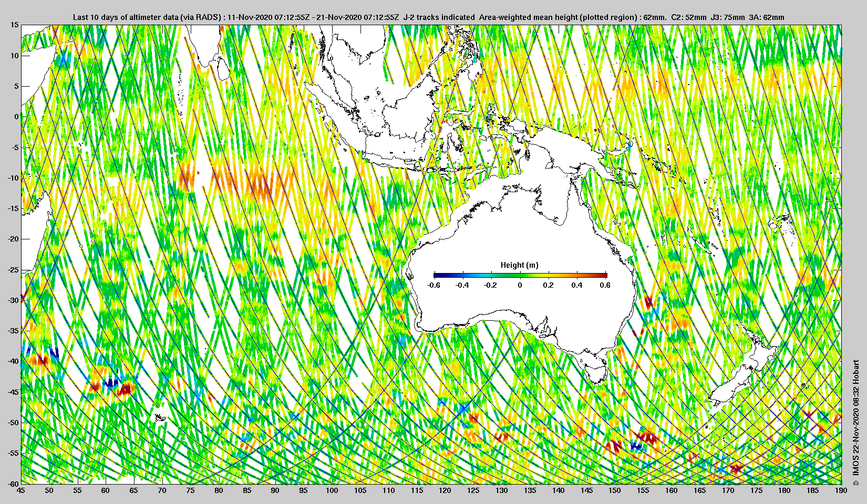This screenshot has width=867, height=504.
Task: Click longitude label 45 on bottom axis
Action: (20, 490)
